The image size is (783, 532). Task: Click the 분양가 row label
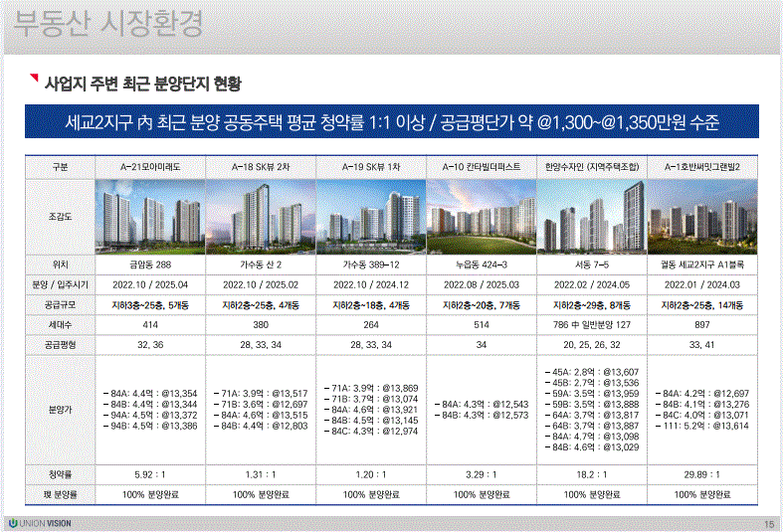[61, 410]
